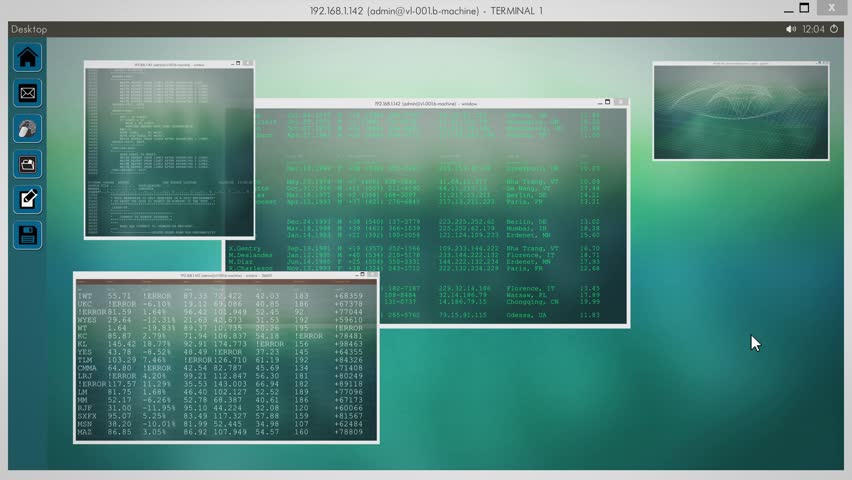
Task: Select the name M.Diaz in the terminal
Action: (241, 261)
